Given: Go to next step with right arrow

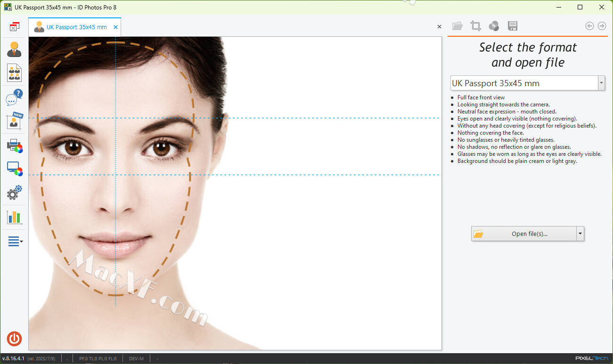Looking at the screenshot, I should (602, 26).
